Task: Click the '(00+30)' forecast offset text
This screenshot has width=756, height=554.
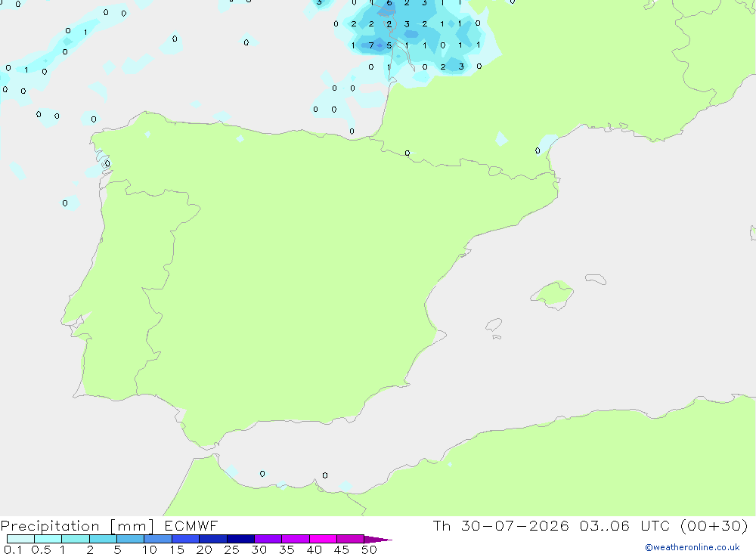Action: point(714,525)
